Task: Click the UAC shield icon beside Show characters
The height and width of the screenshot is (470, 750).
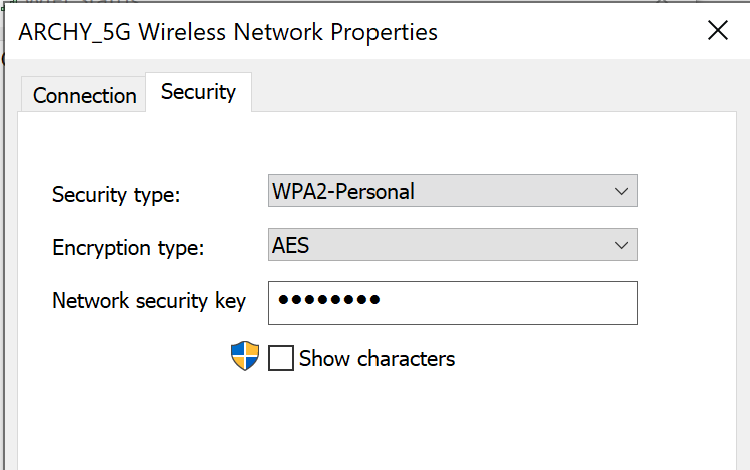Action: coord(245,356)
